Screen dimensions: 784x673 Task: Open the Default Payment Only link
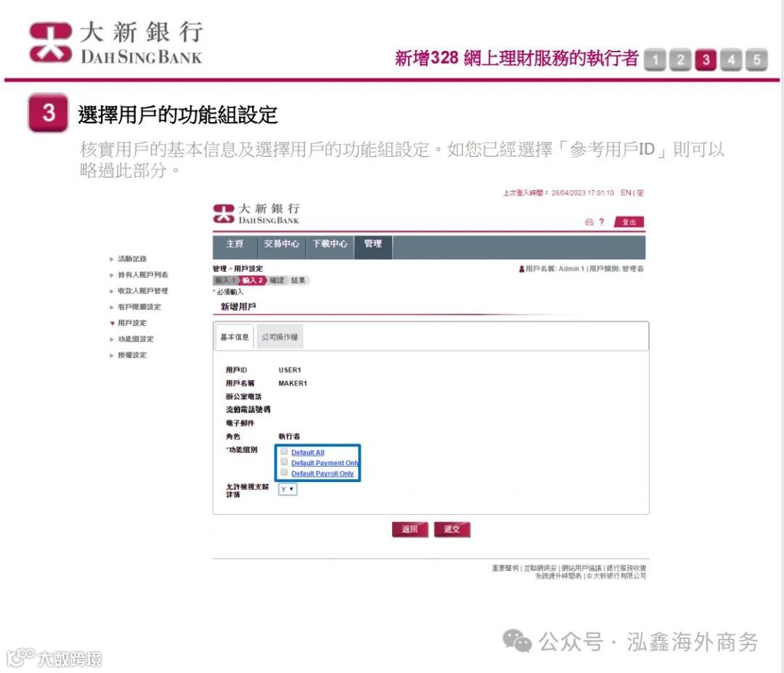[x=325, y=463]
